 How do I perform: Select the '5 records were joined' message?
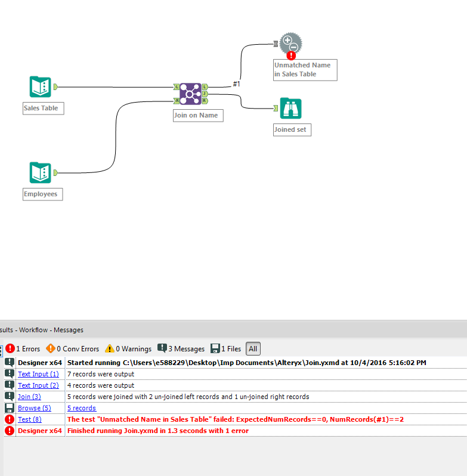coord(188,397)
